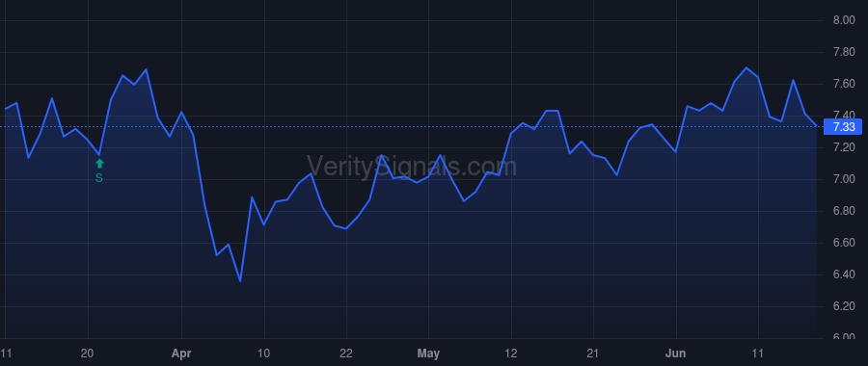Click the 6.60 price axis label
This screenshot has width=868, height=366.
click(844, 243)
